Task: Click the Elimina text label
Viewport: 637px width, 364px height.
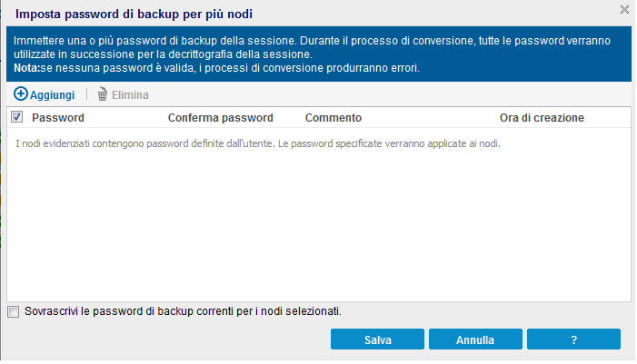Action: [x=130, y=94]
